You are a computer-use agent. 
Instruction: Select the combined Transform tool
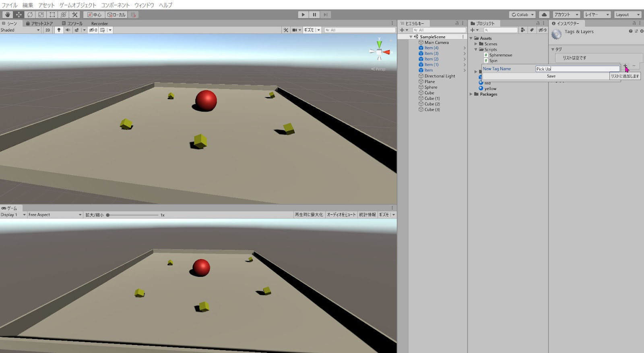coord(64,15)
